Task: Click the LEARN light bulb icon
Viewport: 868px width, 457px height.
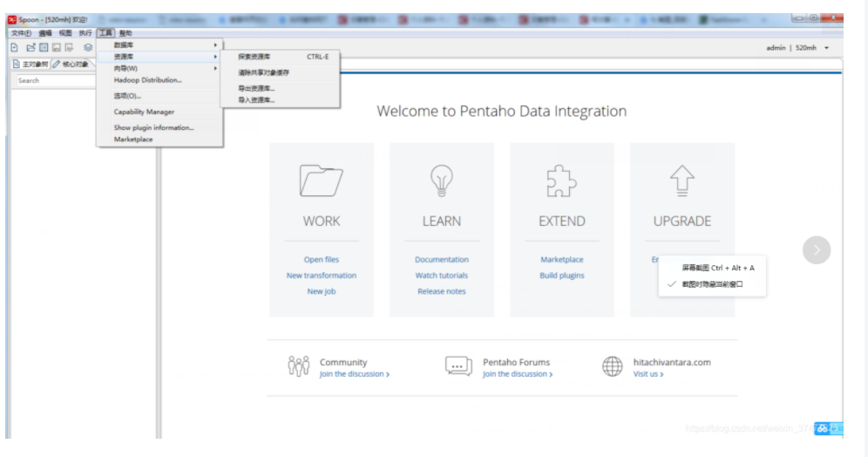Action: (441, 181)
